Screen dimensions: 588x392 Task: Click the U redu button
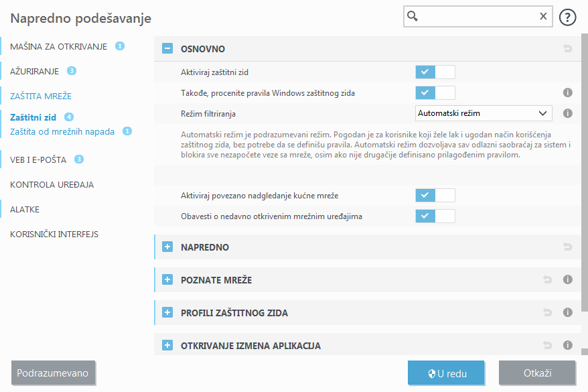tap(447, 373)
